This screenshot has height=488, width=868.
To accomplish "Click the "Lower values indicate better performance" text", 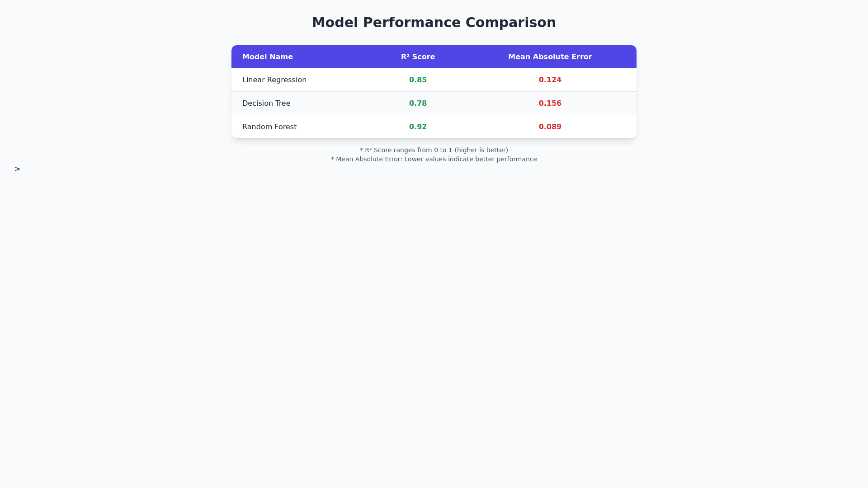I will point(470,159).
